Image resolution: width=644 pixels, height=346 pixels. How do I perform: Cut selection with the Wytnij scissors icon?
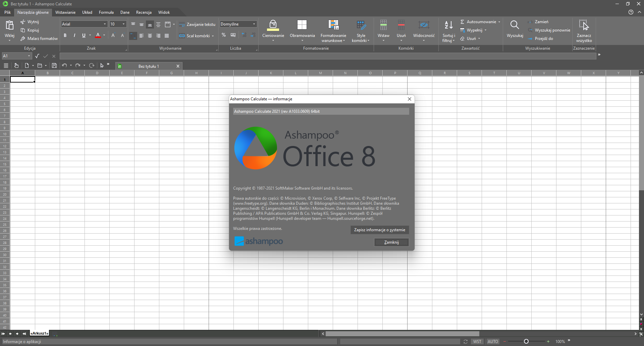23,22
